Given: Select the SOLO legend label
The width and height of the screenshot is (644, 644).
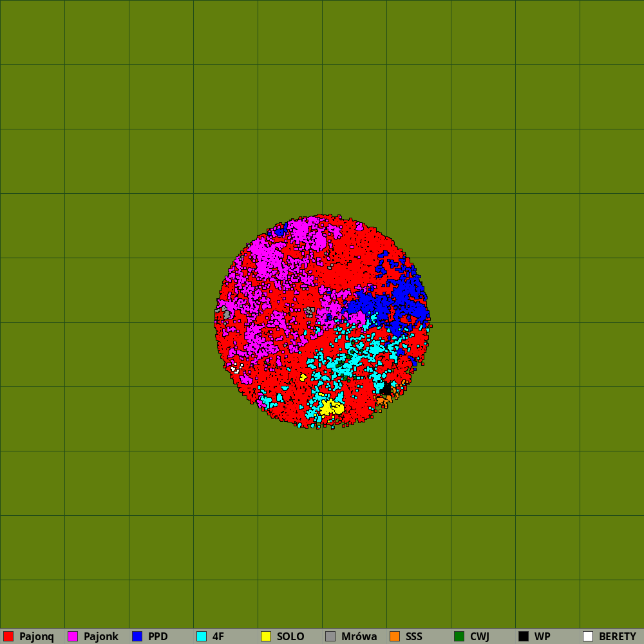Looking at the screenshot, I should [x=290, y=637].
